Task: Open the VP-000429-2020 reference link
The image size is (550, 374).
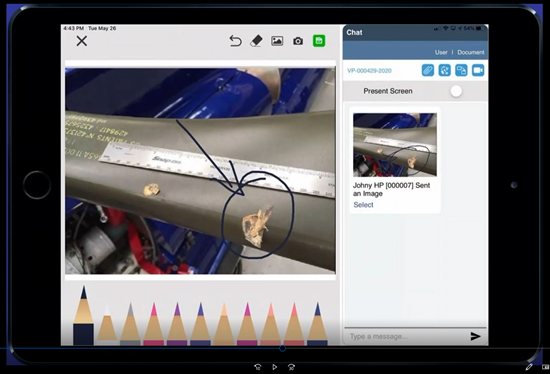Action: click(369, 71)
